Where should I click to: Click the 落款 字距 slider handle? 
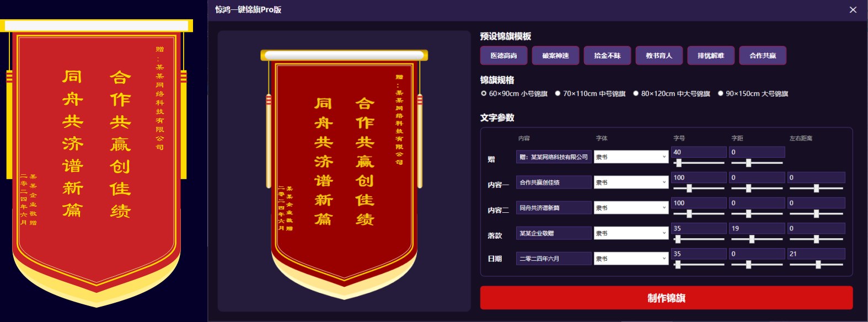[x=752, y=239]
